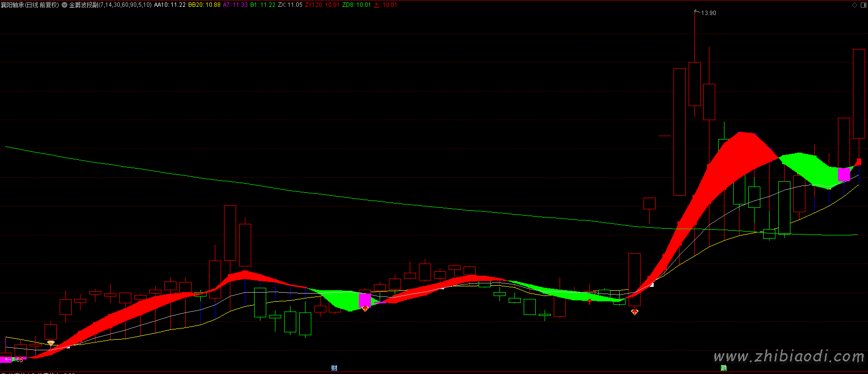Image resolution: width=868 pixels, height=374 pixels.
Task: Click the orange diamond signal marker
Action: click(x=51, y=343)
